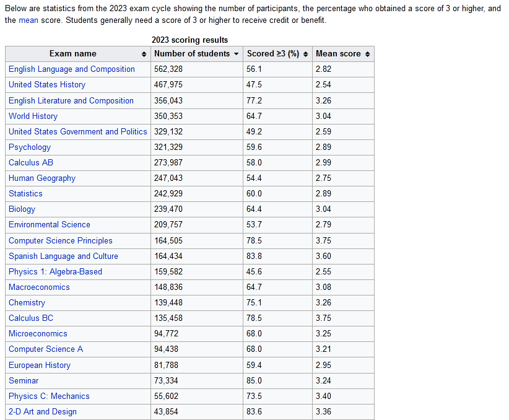The width and height of the screenshot is (509, 420).
Task: Open the United States History link
Action: tap(47, 85)
